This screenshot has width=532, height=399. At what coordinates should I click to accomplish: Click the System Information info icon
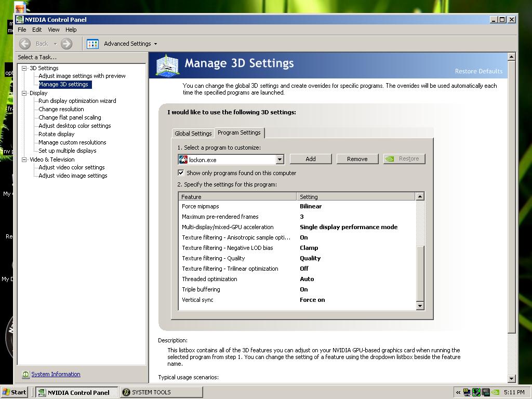pos(25,375)
